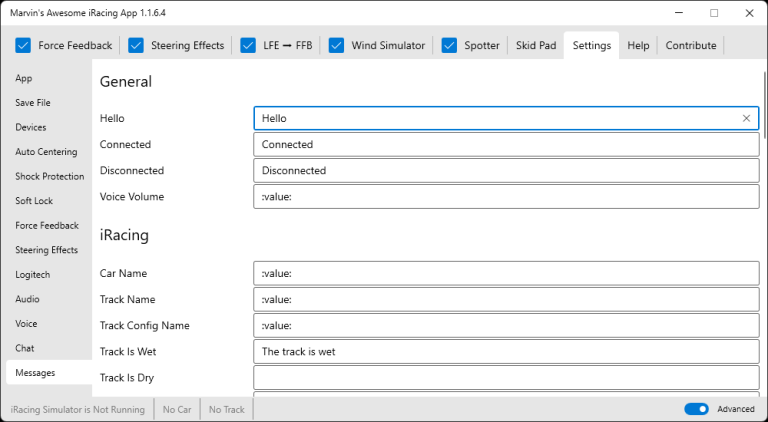Click the empty Track Is Dry field

pos(506,378)
